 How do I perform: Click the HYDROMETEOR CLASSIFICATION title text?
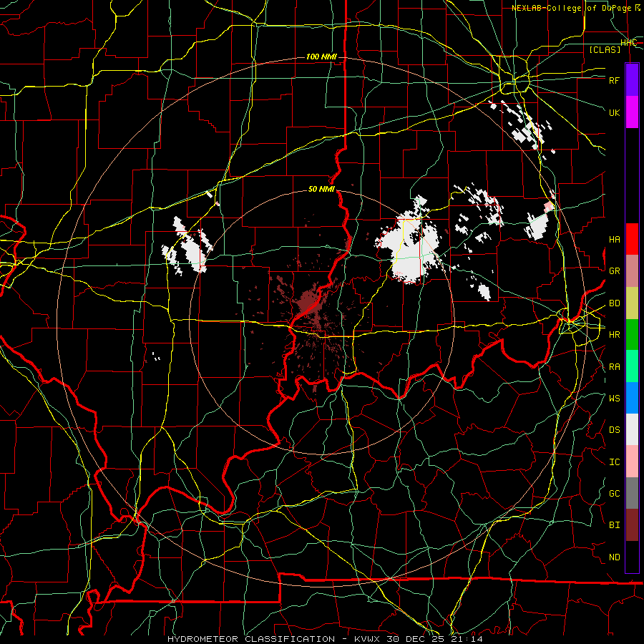(x=251, y=639)
